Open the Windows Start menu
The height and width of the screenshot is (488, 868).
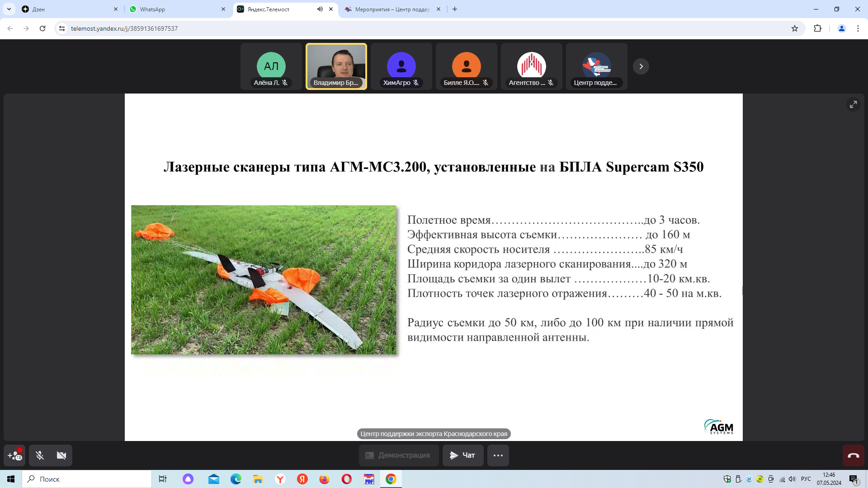[x=11, y=479]
